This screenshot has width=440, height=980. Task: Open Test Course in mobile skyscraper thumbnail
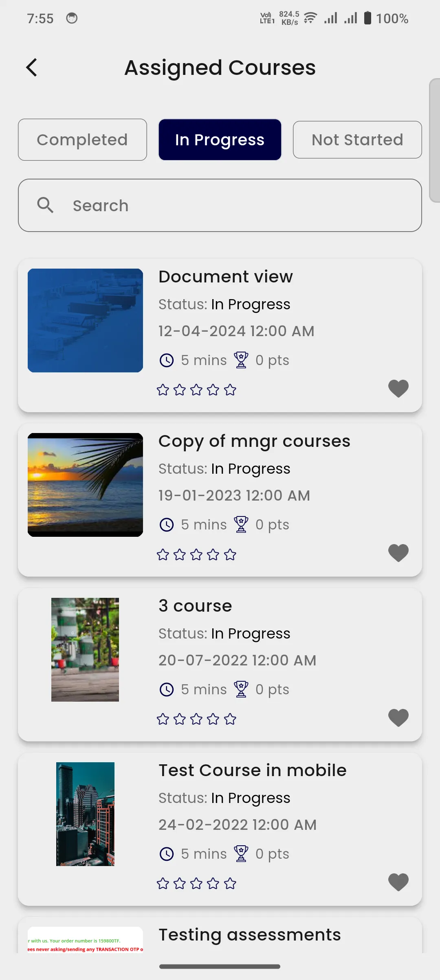pyautogui.click(x=85, y=814)
